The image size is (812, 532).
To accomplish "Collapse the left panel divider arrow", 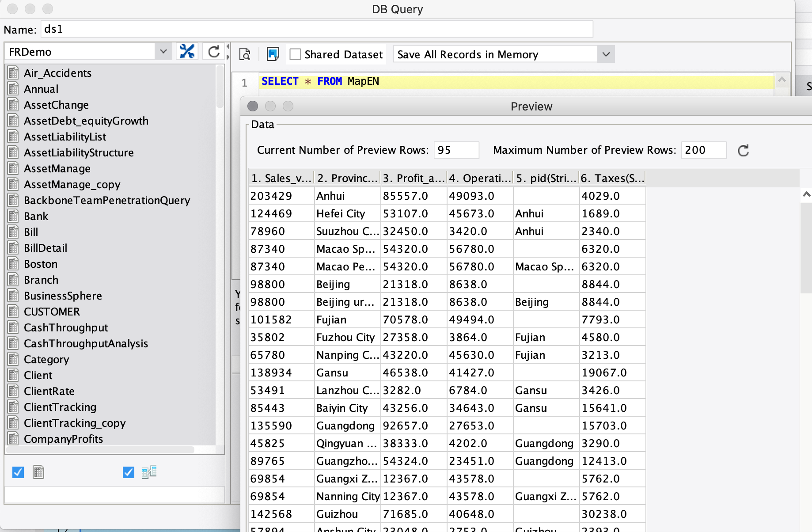I will coord(228,46).
